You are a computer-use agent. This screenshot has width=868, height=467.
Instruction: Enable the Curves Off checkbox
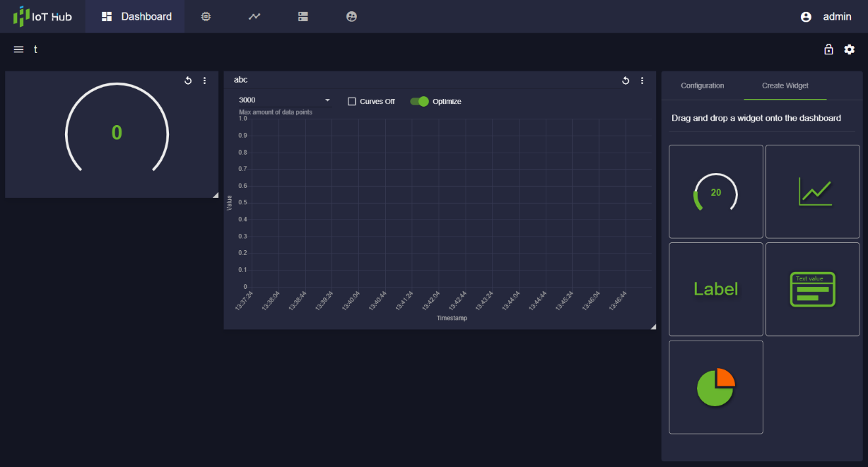(x=352, y=102)
